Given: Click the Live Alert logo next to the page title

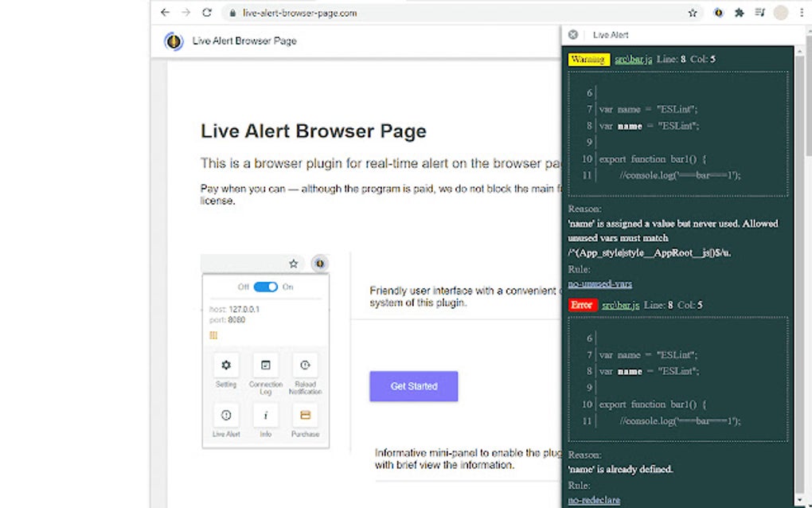Looking at the screenshot, I should pos(174,41).
